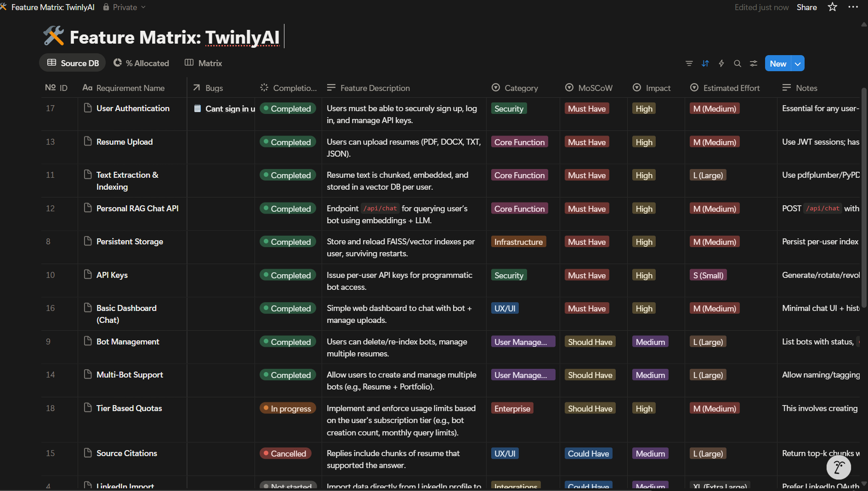Click Infrastructure tag for Persistent Storage
This screenshot has height=491, width=868.
click(518, 242)
